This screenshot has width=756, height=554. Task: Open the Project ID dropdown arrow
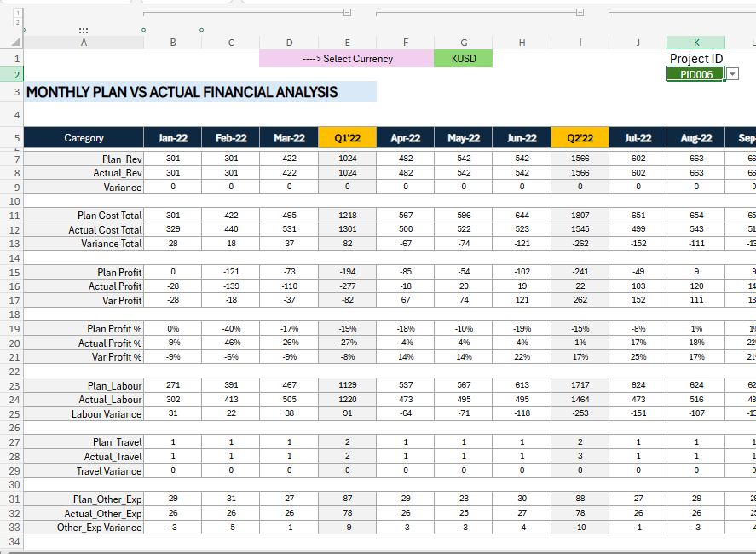click(733, 74)
